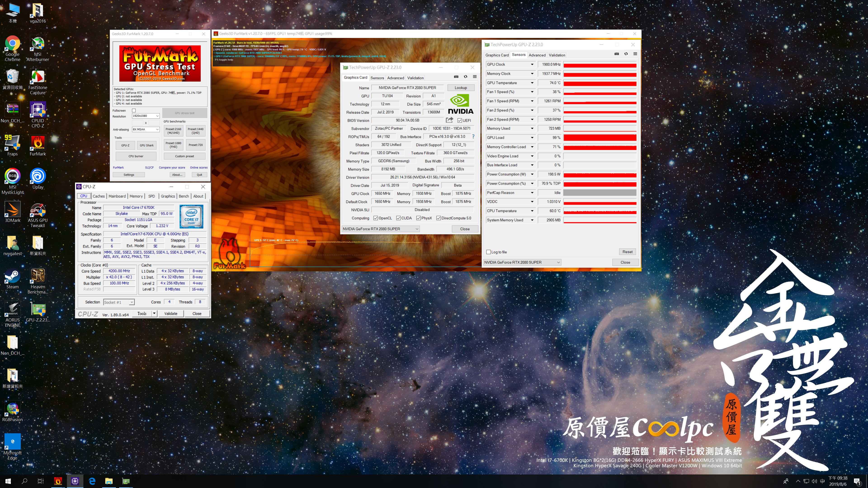Screen dimensions: 868x488
Task: Open the hamburger menu in the front GPU-Z window
Action: tap(475, 77)
